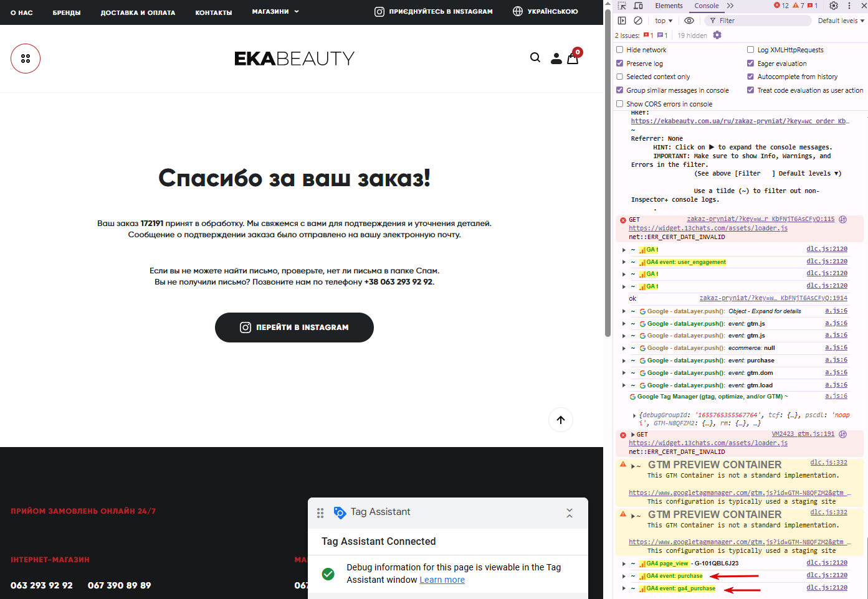Click Tag Assistant logo icon
The width and height of the screenshot is (868, 599).
[x=340, y=512]
